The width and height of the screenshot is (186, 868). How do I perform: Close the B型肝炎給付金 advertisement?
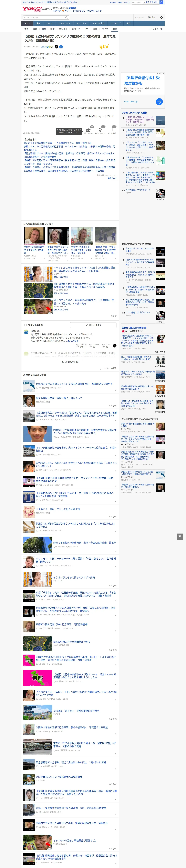pyautogui.click(x=163, y=73)
